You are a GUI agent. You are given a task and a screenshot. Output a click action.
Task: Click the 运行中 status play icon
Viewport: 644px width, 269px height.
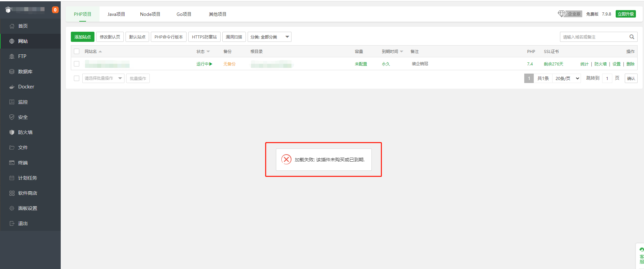tap(211, 64)
